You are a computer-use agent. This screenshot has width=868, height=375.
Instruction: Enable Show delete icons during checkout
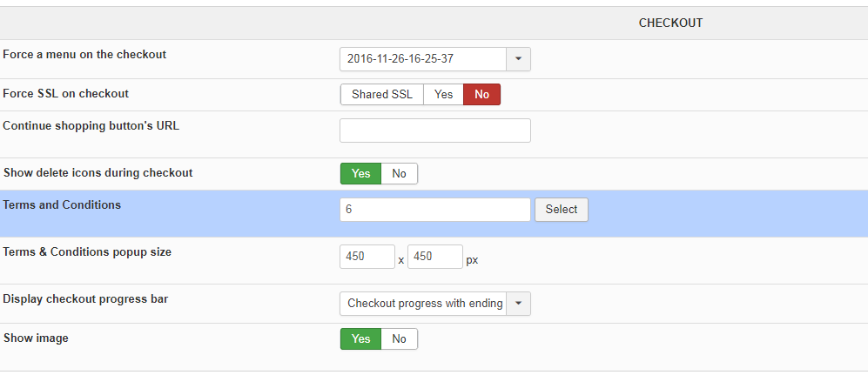coord(360,174)
